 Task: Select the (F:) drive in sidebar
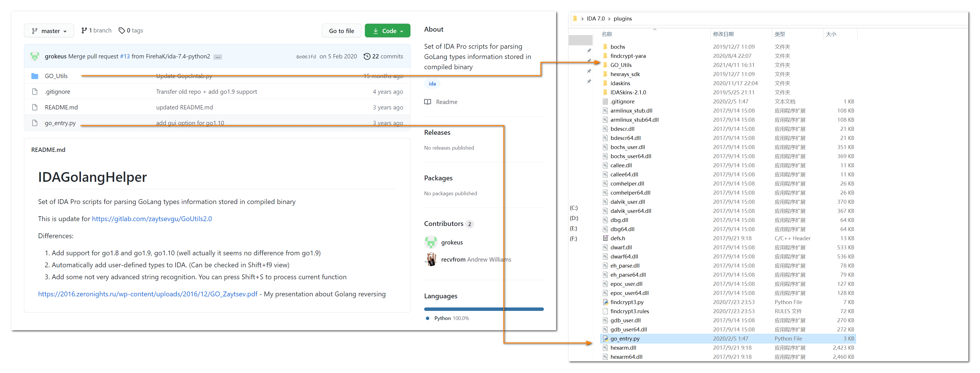[x=573, y=239]
